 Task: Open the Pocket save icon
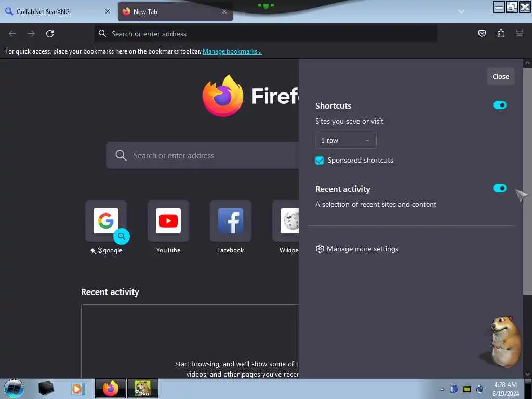[482, 33]
